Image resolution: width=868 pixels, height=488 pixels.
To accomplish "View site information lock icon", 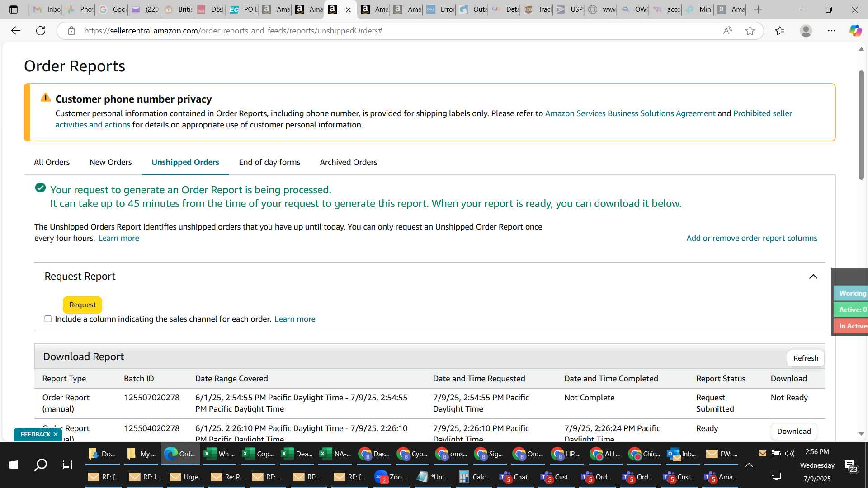I will [71, 31].
